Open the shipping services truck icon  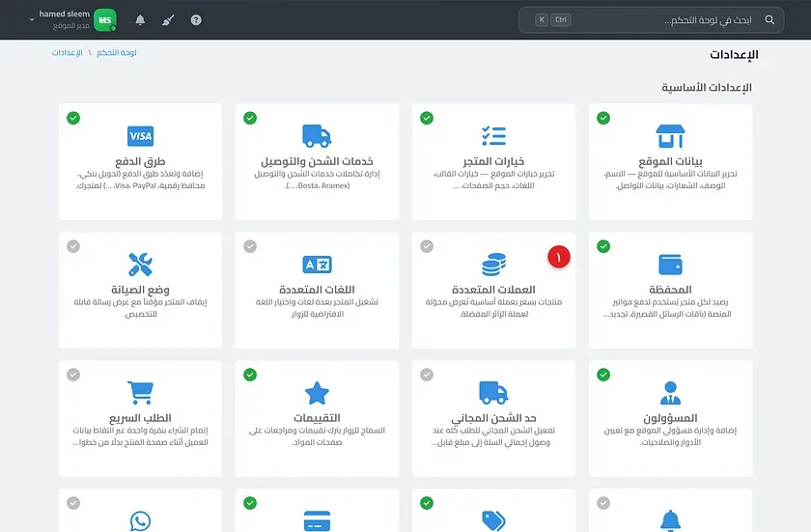tap(317, 136)
